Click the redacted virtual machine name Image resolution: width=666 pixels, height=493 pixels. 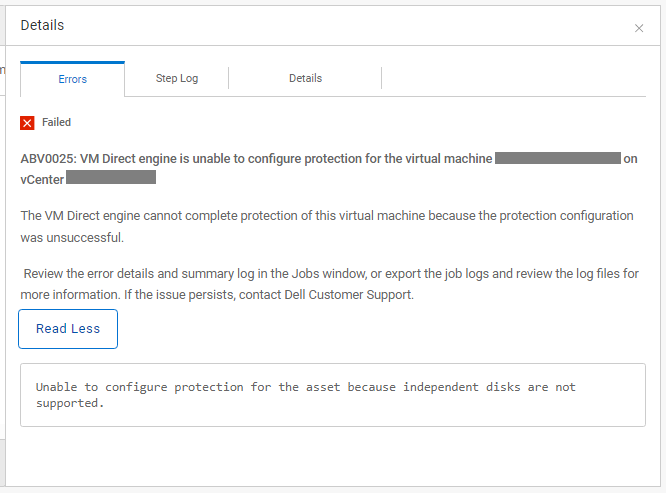(557, 159)
